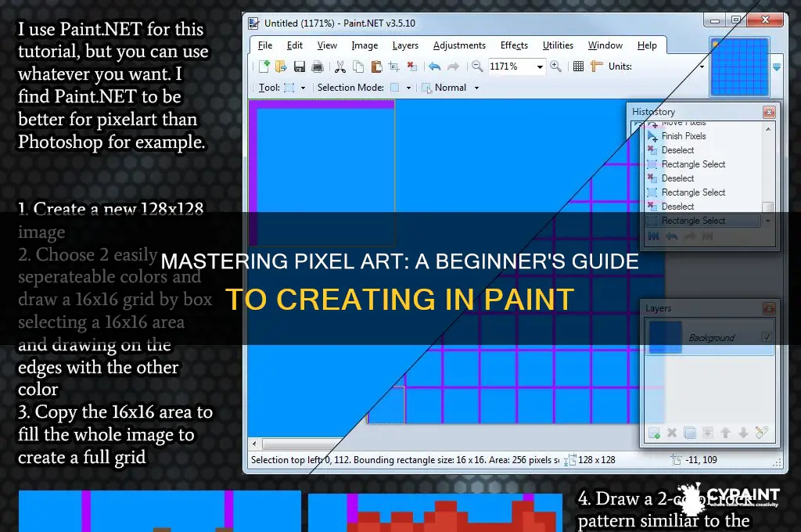
Task: Open the Help menu
Action: pyautogui.click(x=647, y=45)
